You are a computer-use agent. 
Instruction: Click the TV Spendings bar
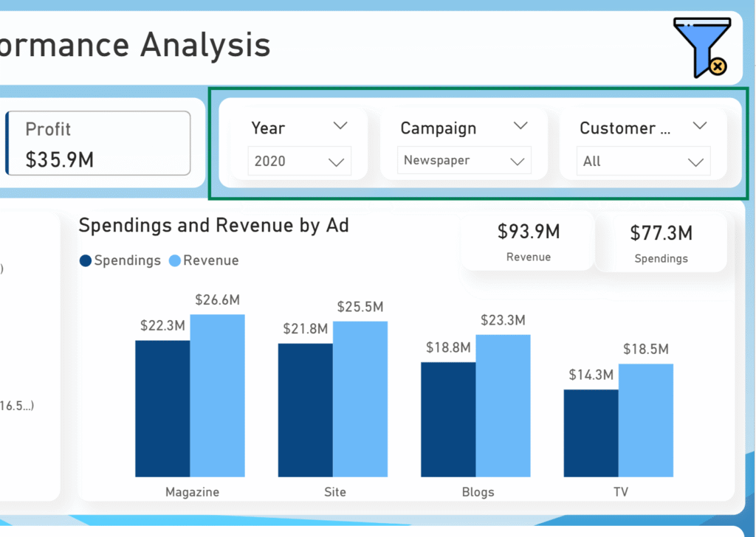pyautogui.click(x=591, y=432)
